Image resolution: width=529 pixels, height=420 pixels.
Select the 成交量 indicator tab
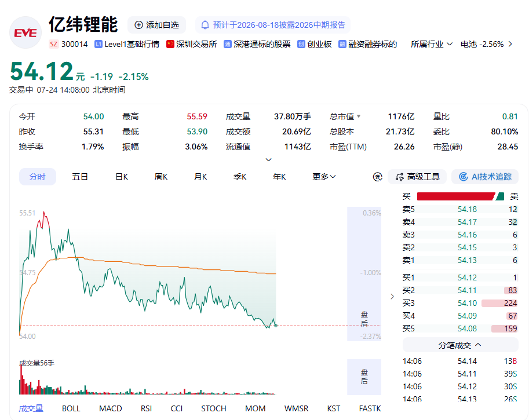point(31,408)
